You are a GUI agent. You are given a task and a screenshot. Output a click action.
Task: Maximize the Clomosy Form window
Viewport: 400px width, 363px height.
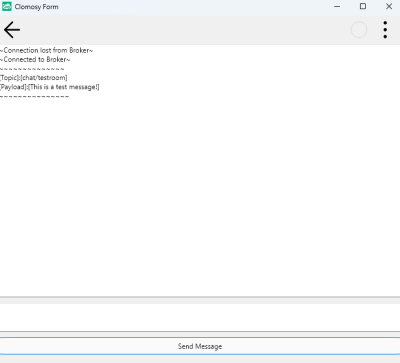363,6
